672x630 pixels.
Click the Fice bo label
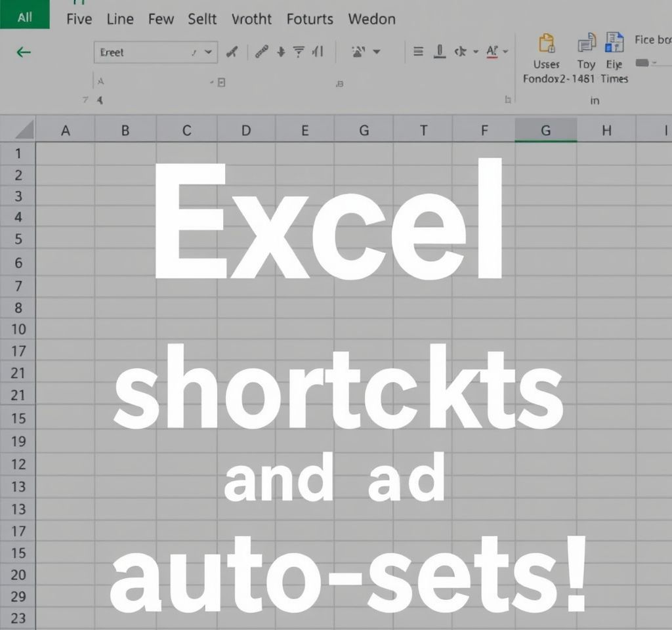coord(653,40)
